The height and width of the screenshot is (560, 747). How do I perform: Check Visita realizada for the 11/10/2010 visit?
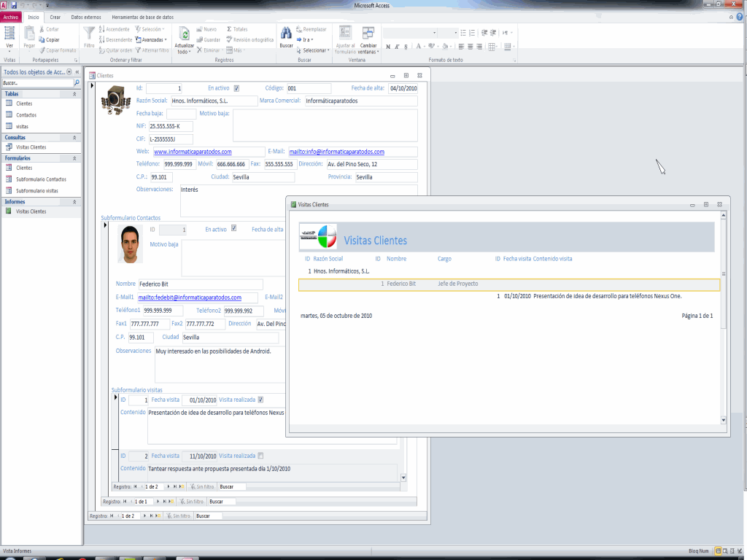[260, 456]
